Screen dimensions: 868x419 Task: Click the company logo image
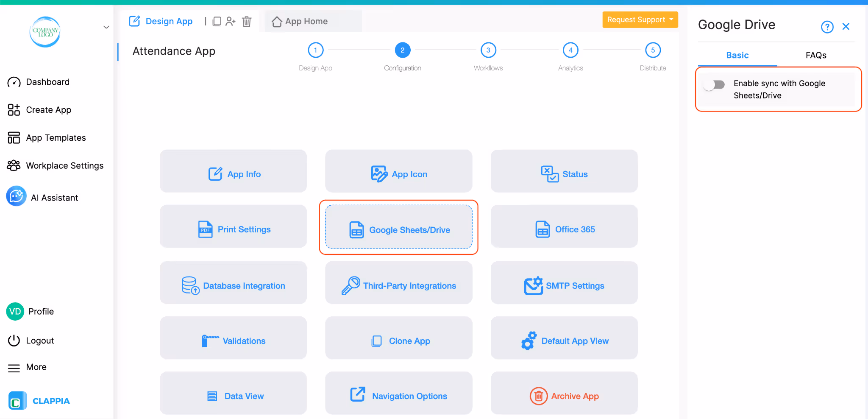pyautogui.click(x=45, y=32)
